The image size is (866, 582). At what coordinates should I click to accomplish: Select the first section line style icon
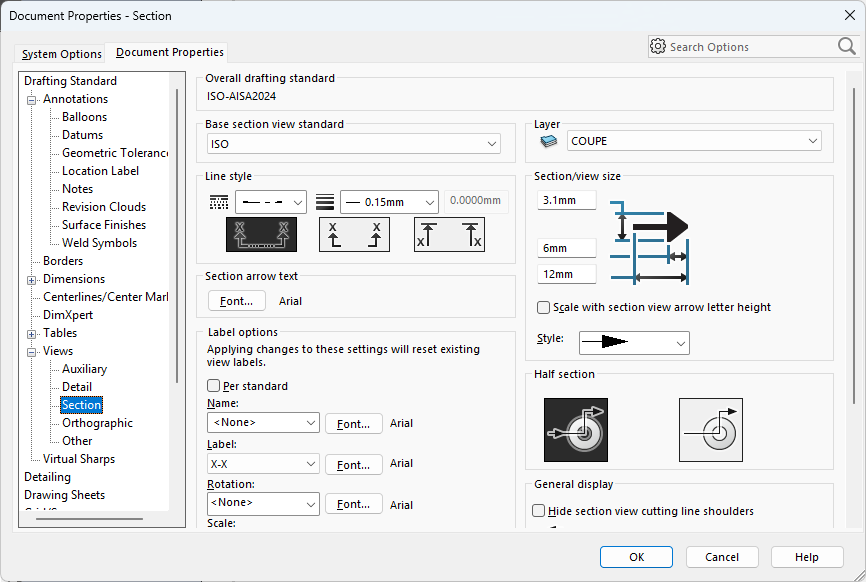coord(260,234)
